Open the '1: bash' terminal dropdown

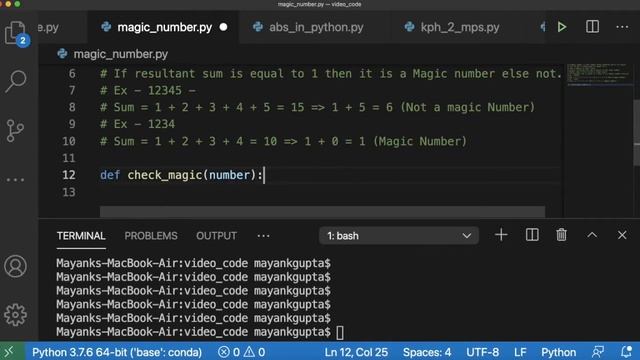[399, 236]
